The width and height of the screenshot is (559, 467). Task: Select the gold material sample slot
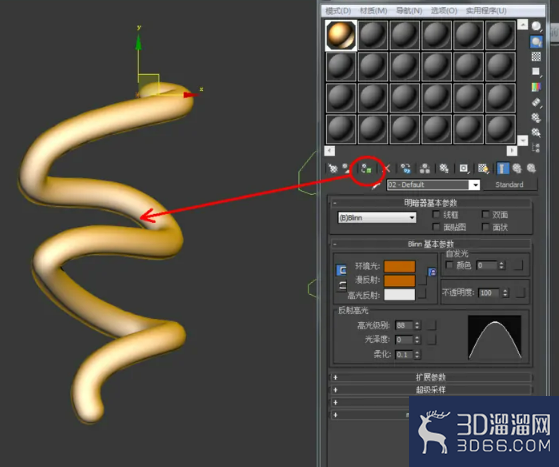click(x=341, y=35)
